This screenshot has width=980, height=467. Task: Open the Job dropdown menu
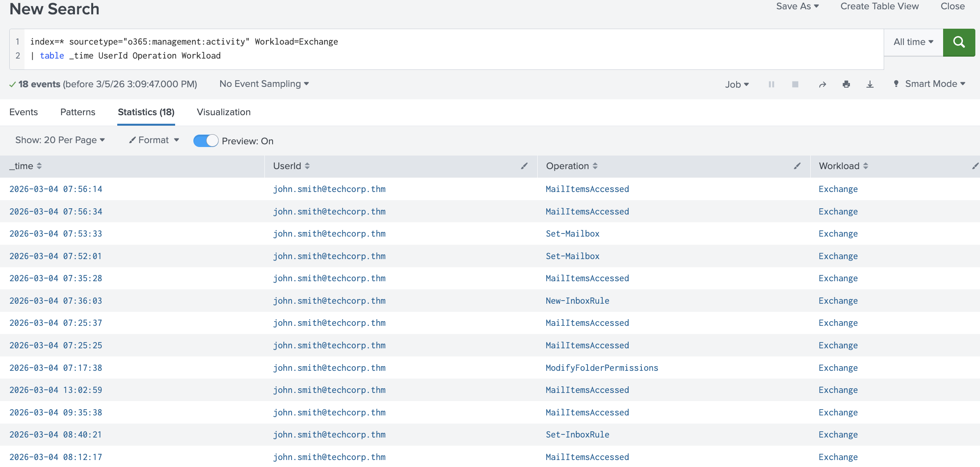(737, 84)
